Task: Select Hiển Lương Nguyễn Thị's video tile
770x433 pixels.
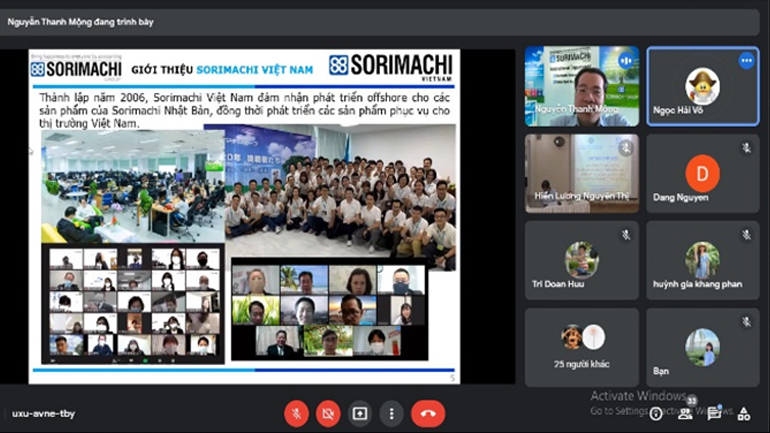Action: 581,173
